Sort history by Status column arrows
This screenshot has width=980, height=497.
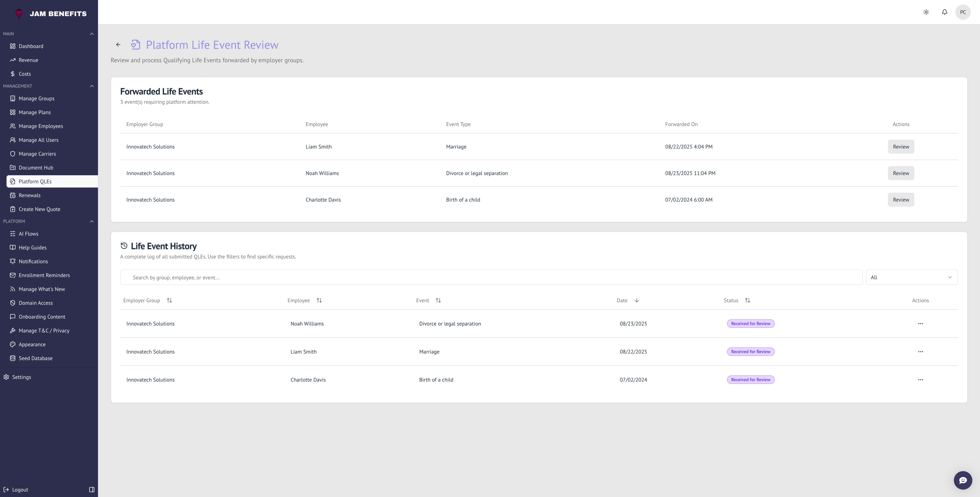click(747, 300)
